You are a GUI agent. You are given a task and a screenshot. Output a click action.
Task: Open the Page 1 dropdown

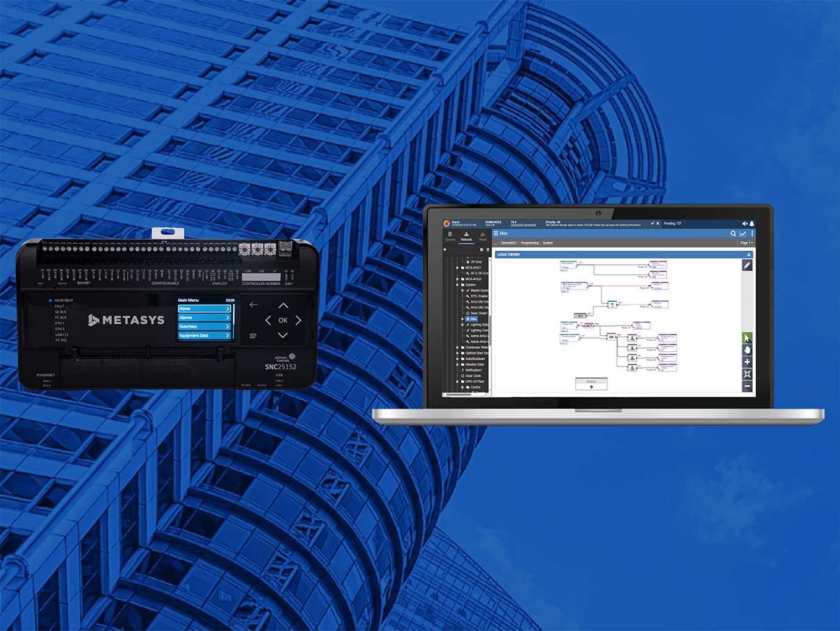click(747, 243)
